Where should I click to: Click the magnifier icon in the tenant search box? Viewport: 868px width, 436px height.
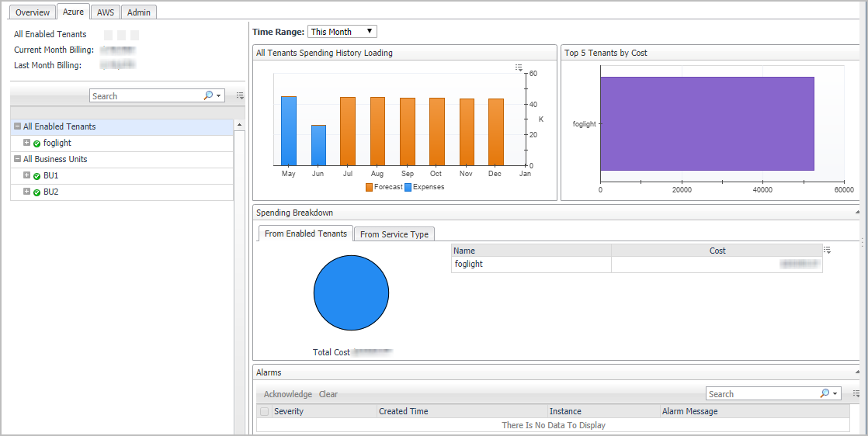coord(208,96)
